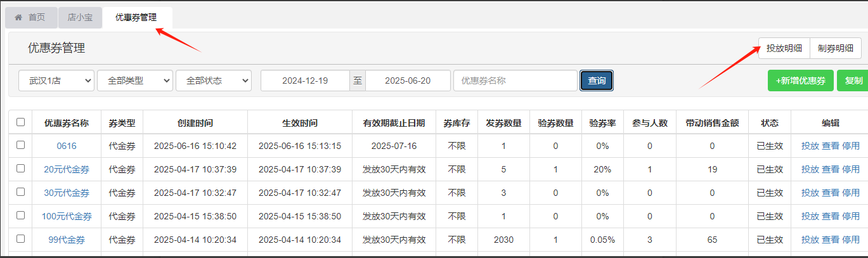Click 投放 in the 30元代金券 row

810,193
